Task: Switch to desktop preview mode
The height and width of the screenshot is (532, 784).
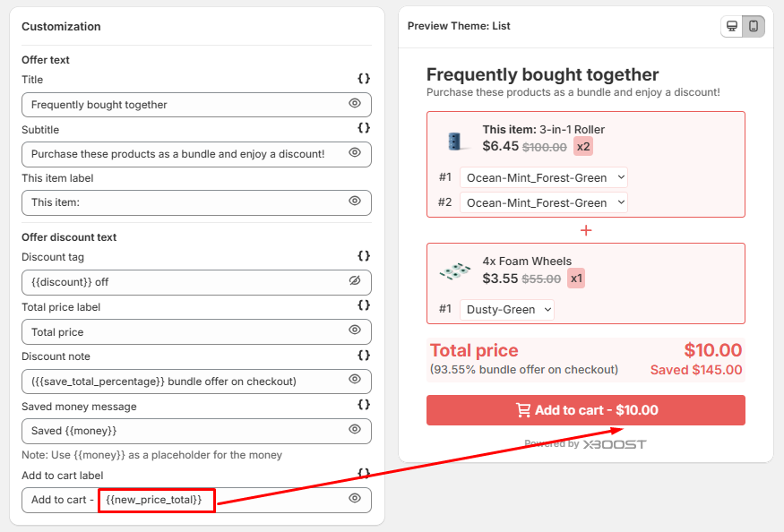Action: pyautogui.click(x=732, y=26)
